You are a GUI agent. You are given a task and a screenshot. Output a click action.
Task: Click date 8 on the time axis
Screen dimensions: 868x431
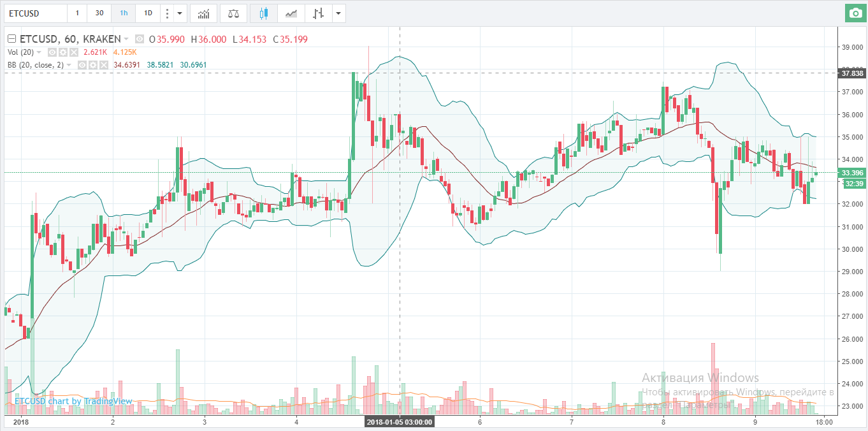pyautogui.click(x=663, y=421)
